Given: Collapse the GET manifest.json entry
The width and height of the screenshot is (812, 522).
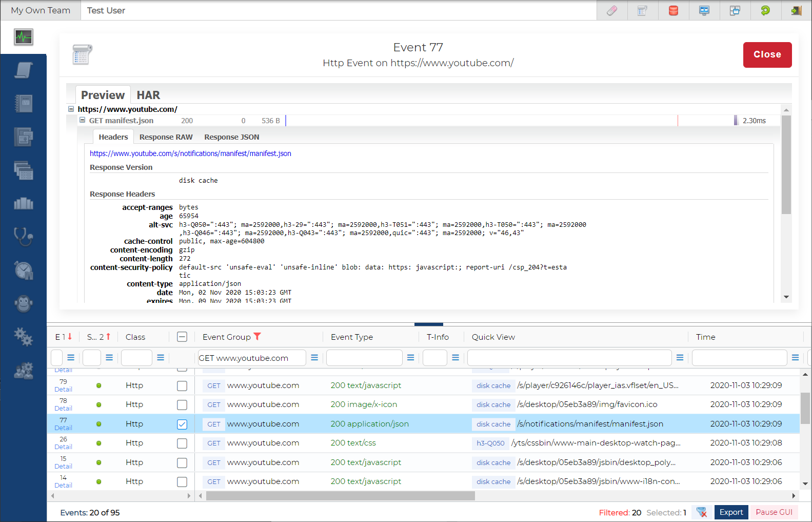Looking at the screenshot, I should [x=82, y=120].
